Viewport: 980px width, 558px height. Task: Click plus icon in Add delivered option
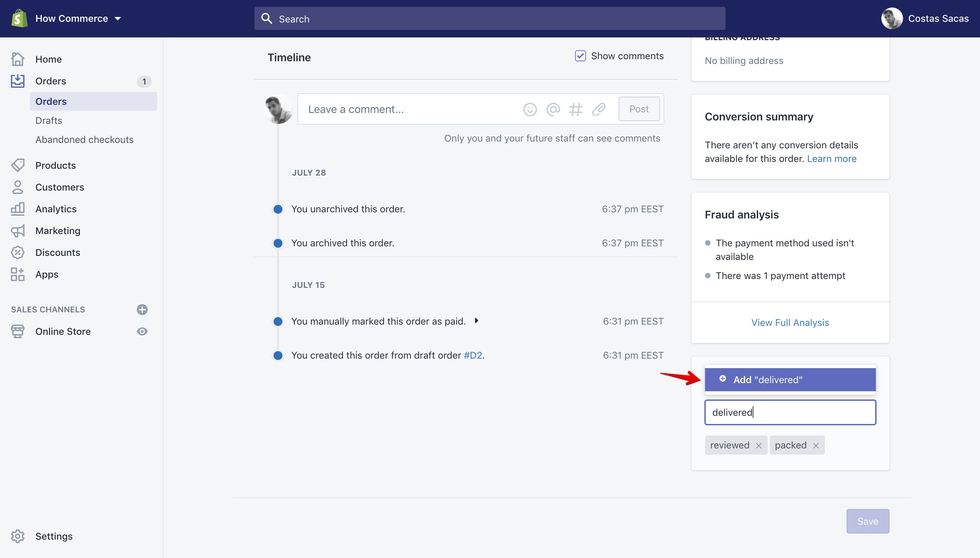tap(722, 379)
